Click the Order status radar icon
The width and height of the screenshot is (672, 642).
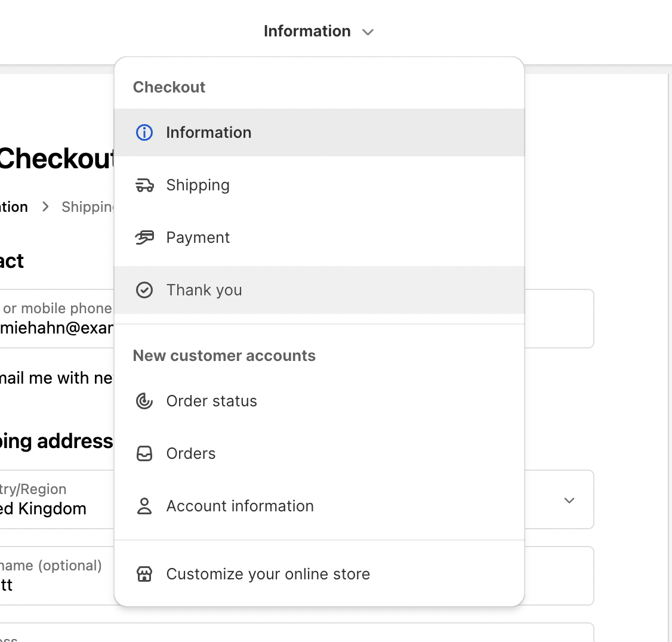tap(144, 401)
